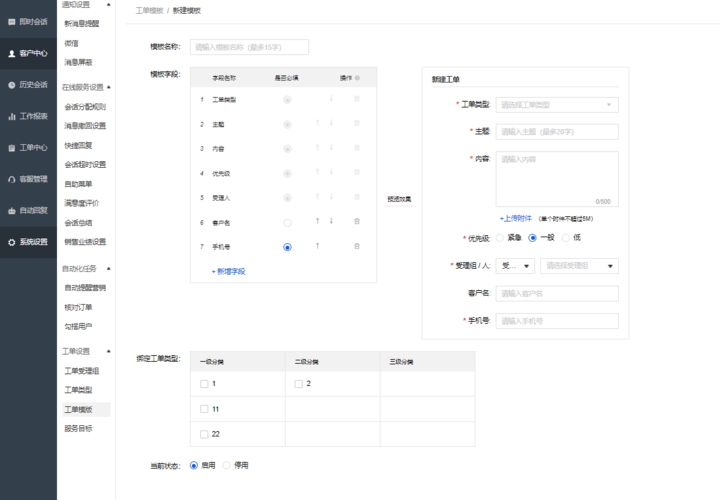721x500 pixels.
Task: Open 工单受理组 settings
Action: click(82, 371)
